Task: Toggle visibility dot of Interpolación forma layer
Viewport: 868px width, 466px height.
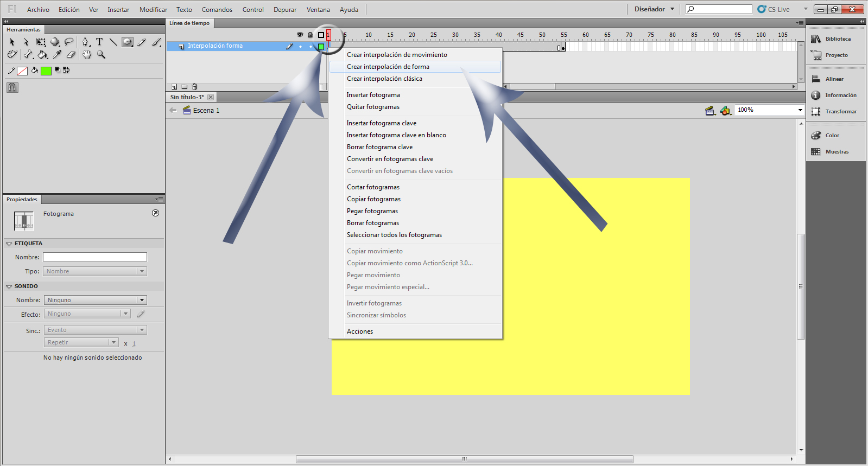Action: click(x=300, y=47)
